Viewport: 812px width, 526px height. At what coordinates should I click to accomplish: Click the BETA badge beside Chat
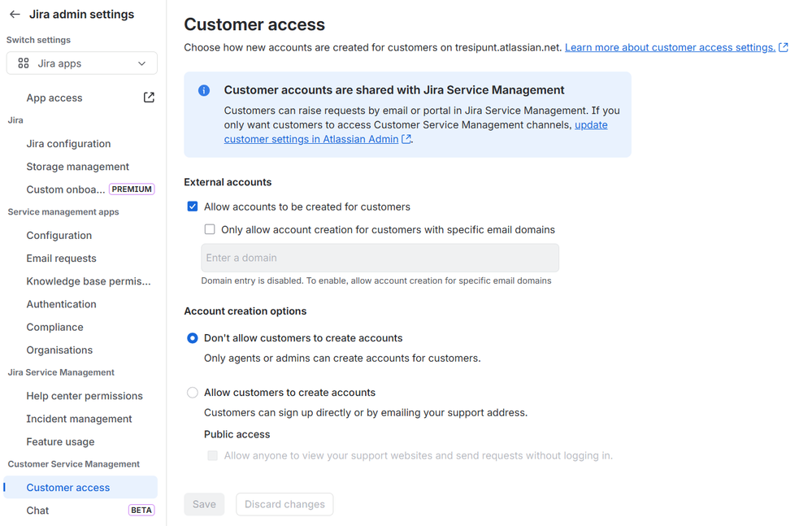pyautogui.click(x=141, y=511)
